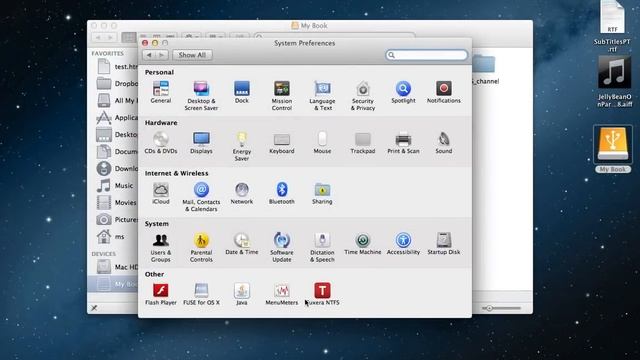Viewport: 640px width, 360px height.
Task: Open Mouse preferences
Action: [322, 143]
